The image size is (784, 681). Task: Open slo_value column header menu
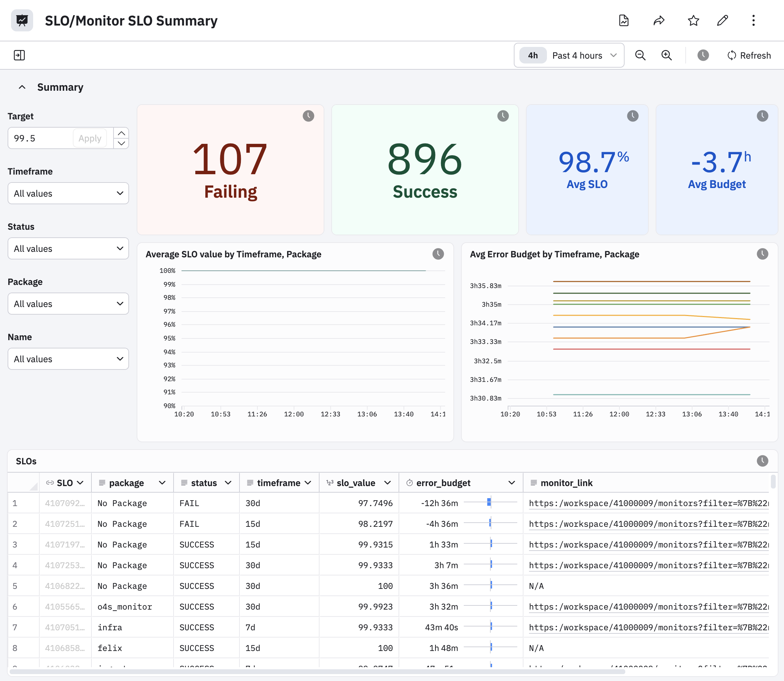[387, 483]
